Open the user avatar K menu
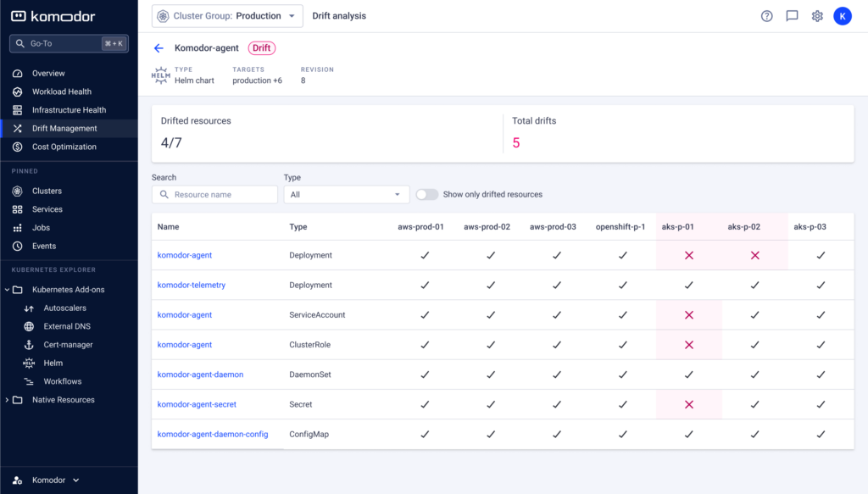Screen dimensions: 868x494 [843, 16]
